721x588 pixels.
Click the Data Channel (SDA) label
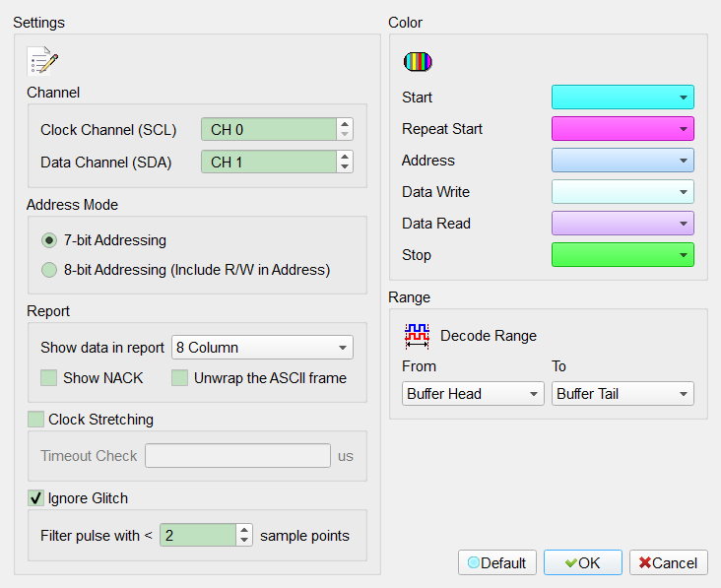click(x=105, y=163)
